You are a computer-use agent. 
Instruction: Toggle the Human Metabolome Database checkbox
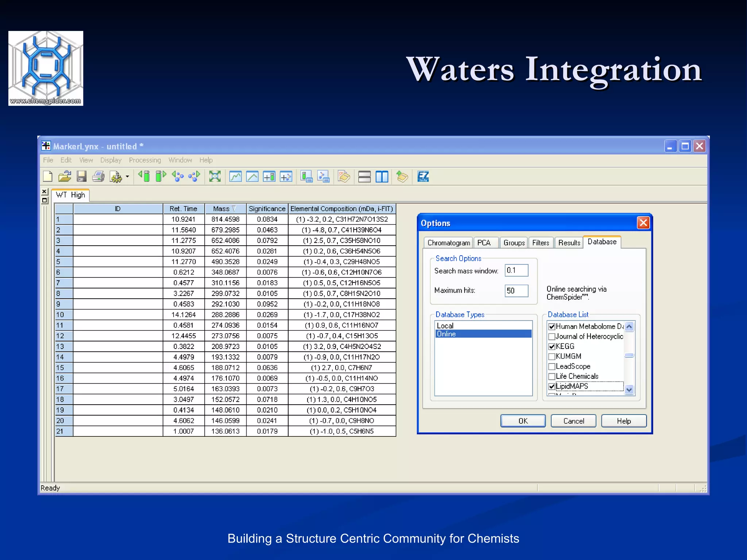point(552,327)
